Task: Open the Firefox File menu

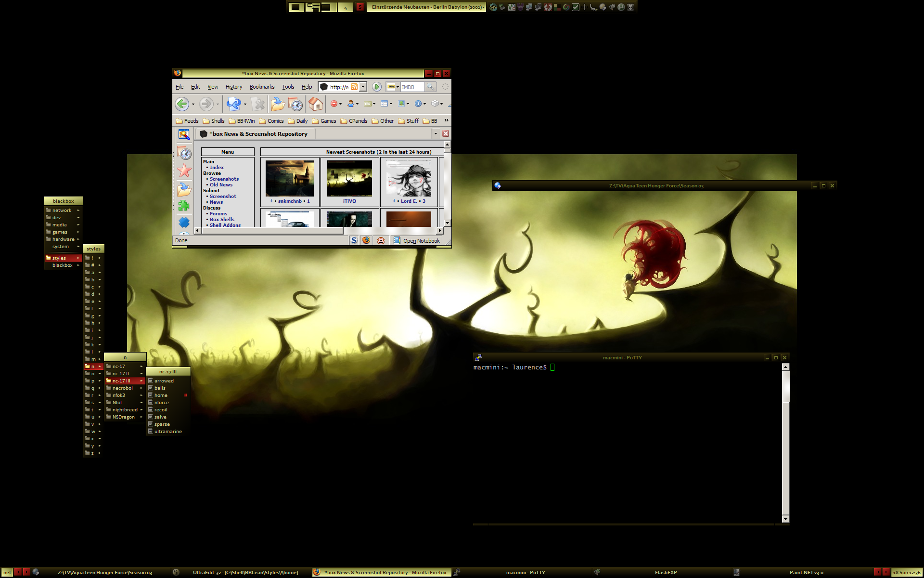Action: coord(180,87)
